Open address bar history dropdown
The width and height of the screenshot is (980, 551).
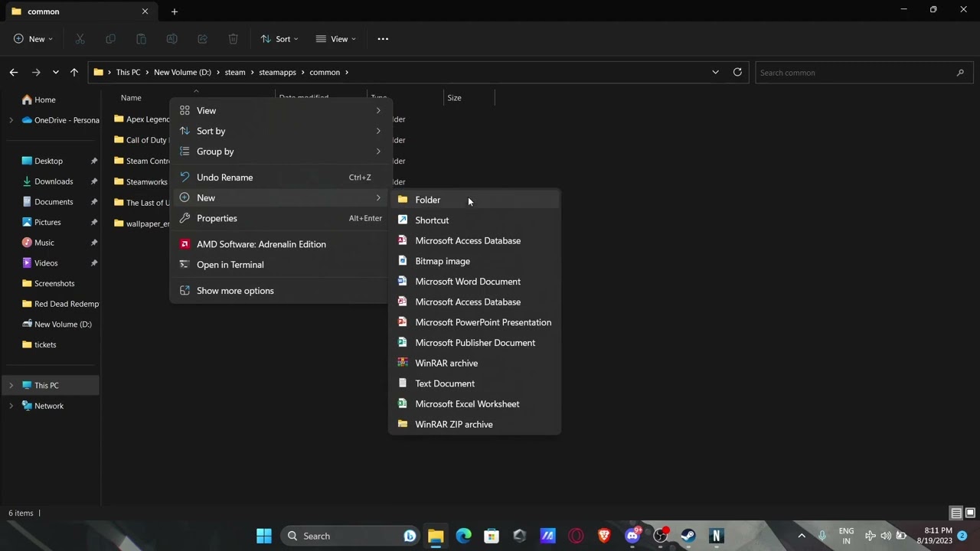(x=715, y=72)
